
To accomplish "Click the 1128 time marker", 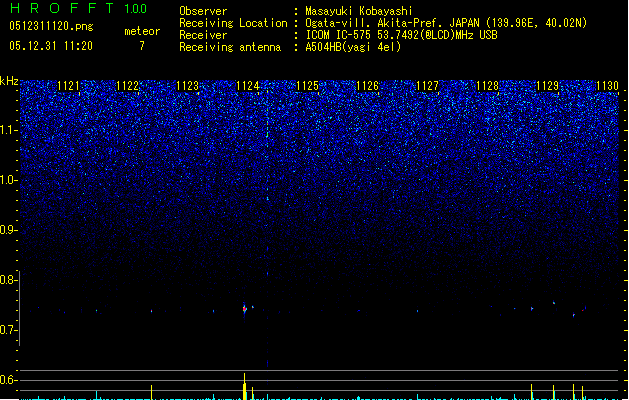I will click(x=487, y=86).
